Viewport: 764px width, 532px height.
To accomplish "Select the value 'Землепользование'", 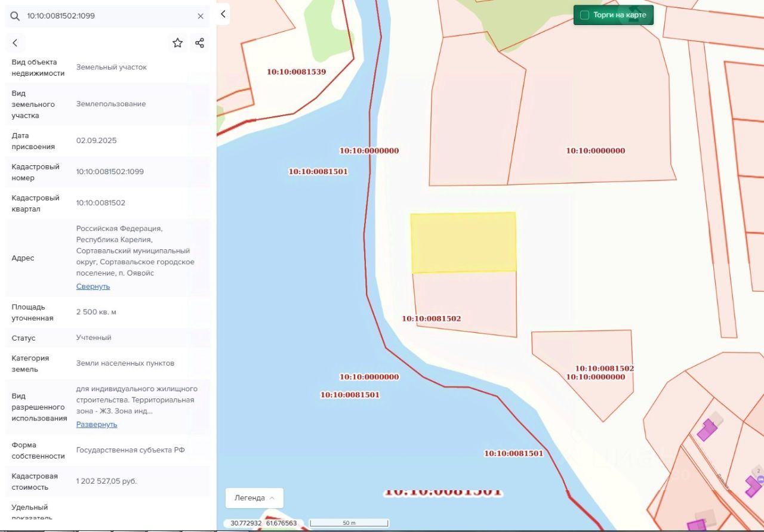I will click(x=111, y=104).
